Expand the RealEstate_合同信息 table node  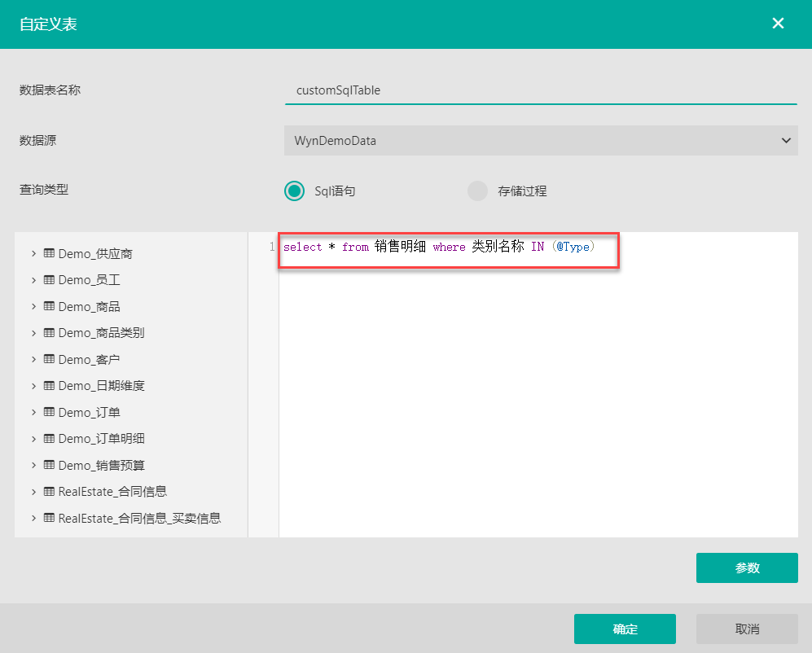click(x=33, y=492)
